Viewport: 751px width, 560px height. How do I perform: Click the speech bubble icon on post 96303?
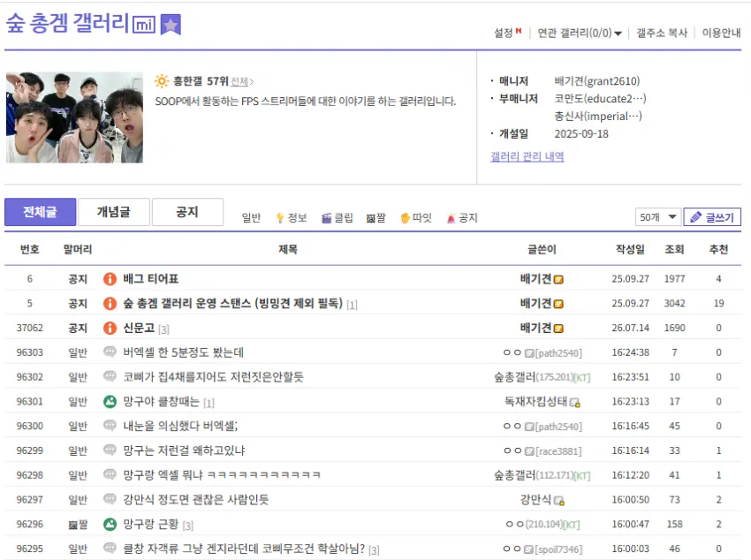pyautogui.click(x=110, y=352)
